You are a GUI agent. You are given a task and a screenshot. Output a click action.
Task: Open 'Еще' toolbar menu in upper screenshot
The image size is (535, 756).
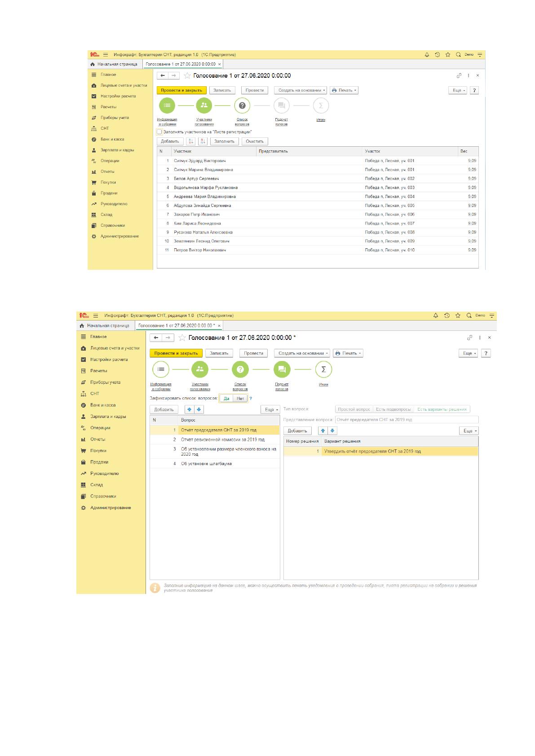tap(458, 90)
